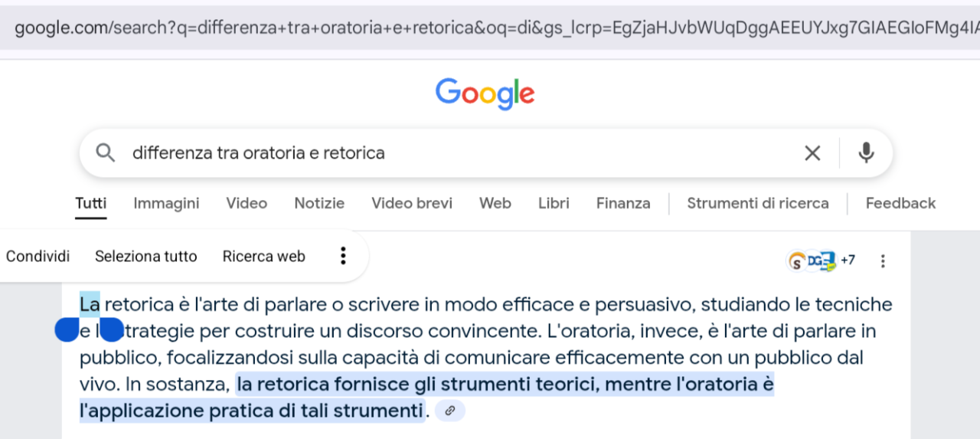
Task: Open the source favicons labeled +7
Action: coord(822,260)
